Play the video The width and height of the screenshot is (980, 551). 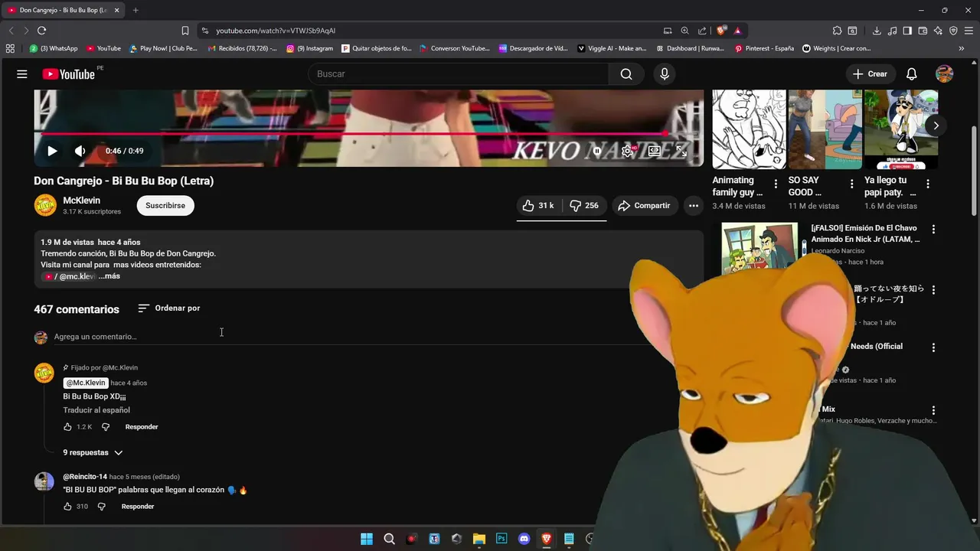click(x=52, y=151)
